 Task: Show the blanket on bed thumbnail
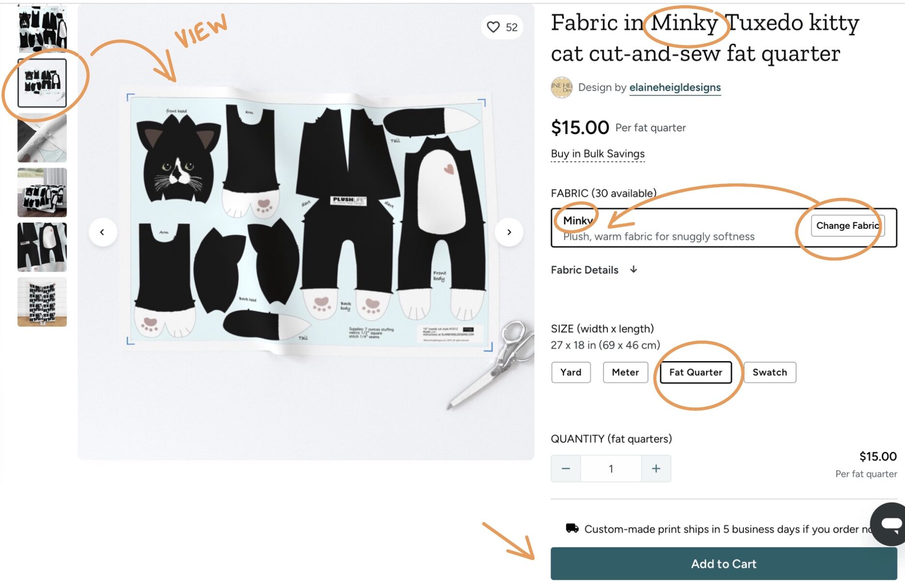point(42,193)
